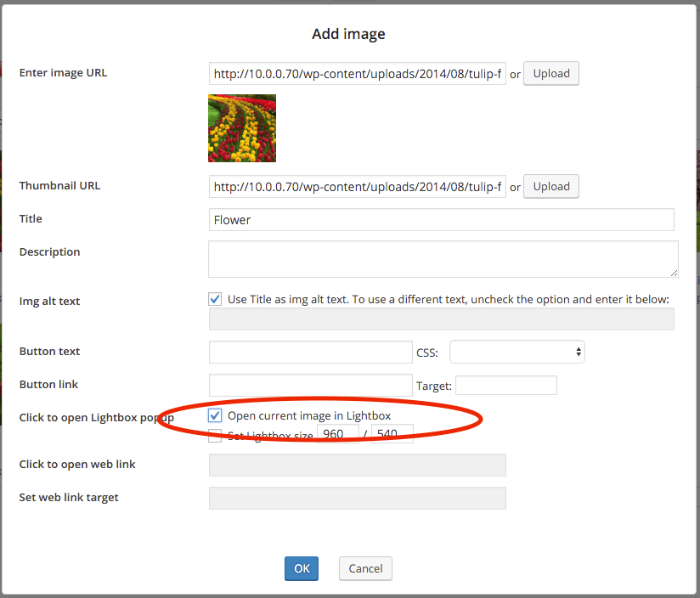The height and width of the screenshot is (598, 700).
Task: Click the tulip image thumbnail preview
Action: [241, 127]
